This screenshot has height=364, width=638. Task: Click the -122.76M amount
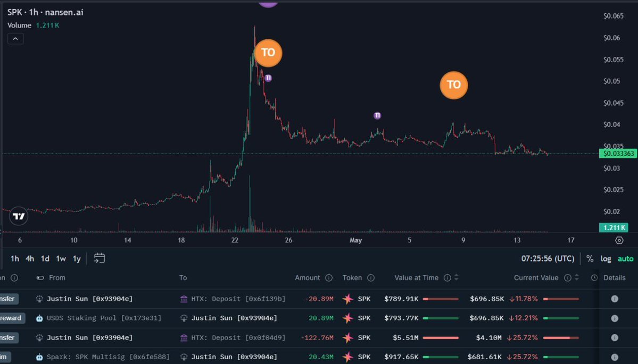pos(317,337)
